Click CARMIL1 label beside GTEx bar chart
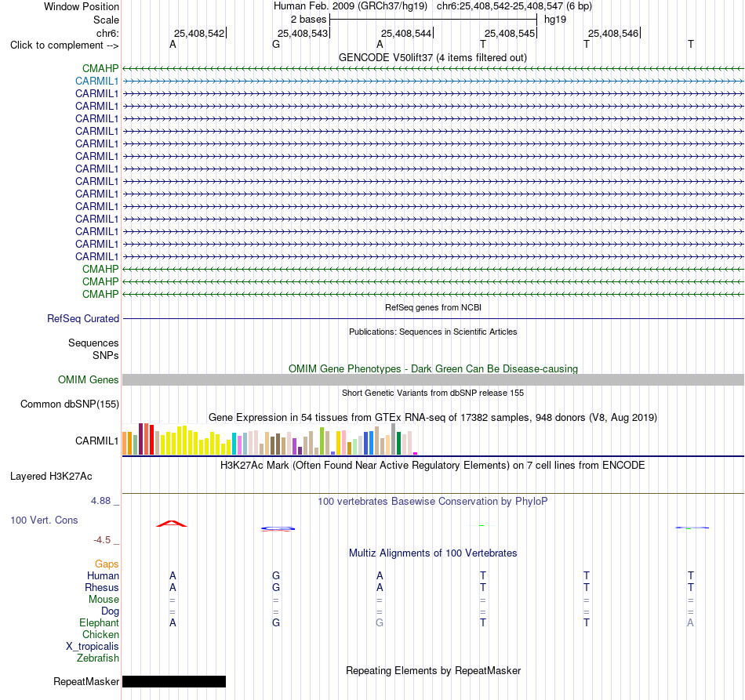The height and width of the screenshot is (700, 745). [x=96, y=441]
